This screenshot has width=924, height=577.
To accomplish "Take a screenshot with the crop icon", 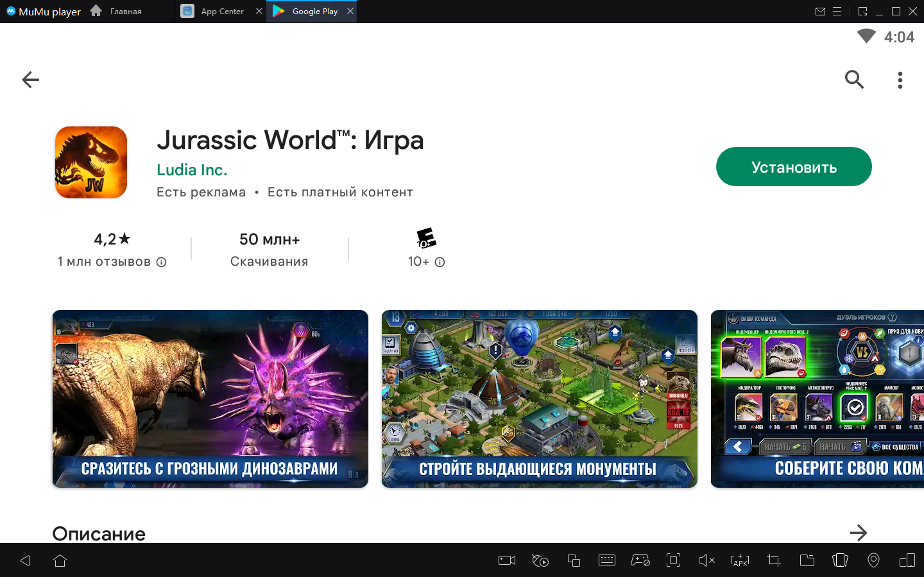I will (x=774, y=560).
